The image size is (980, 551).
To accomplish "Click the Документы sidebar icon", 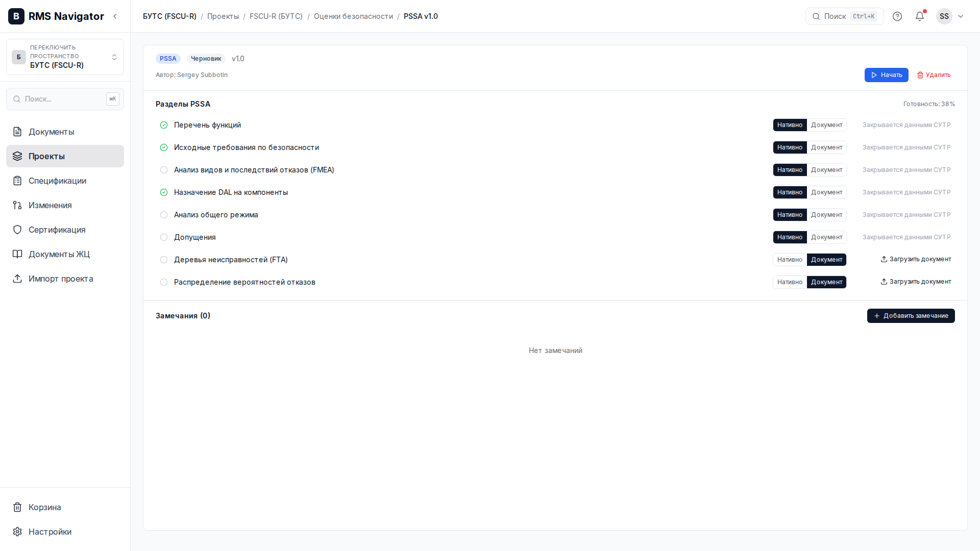I will click(x=17, y=132).
